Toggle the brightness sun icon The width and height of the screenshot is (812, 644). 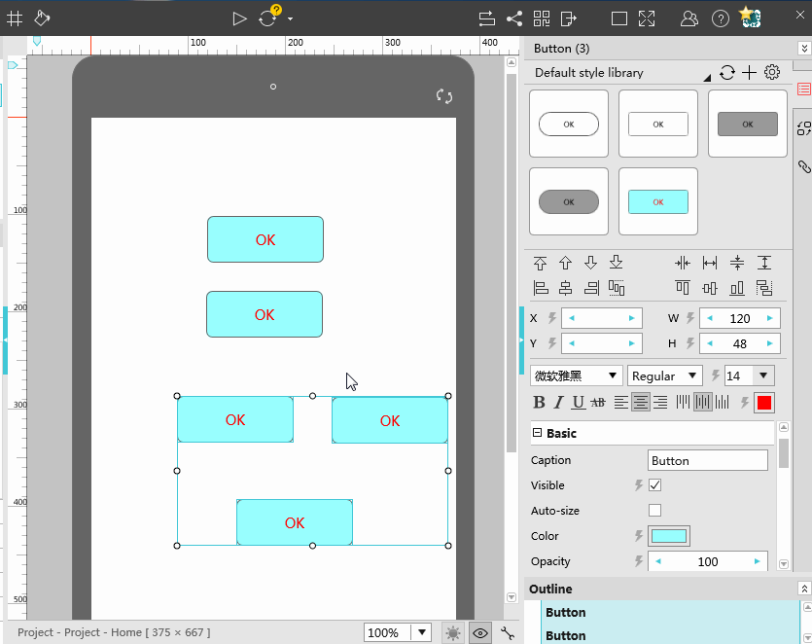tap(453, 632)
